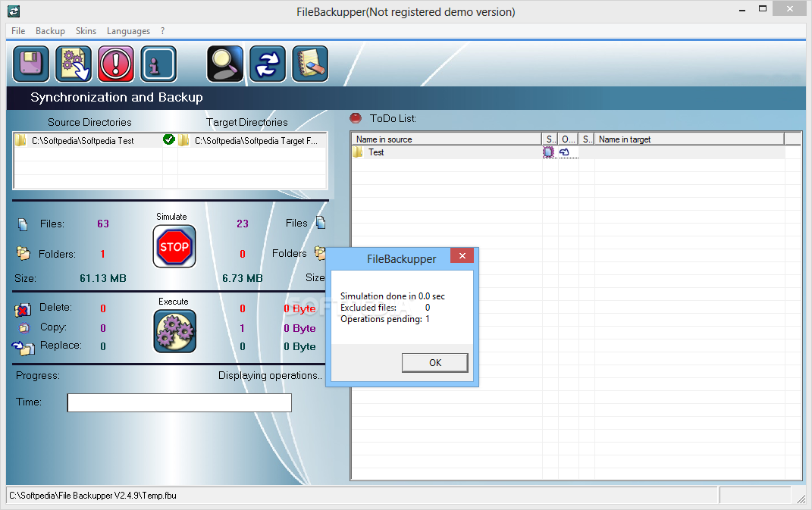The image size is (812, 510).
Task: Open the blue info toolbar icon
Action: pos(158,64)
